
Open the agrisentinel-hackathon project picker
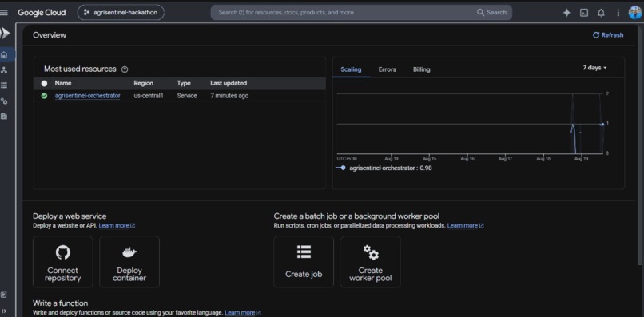[121, 12]
